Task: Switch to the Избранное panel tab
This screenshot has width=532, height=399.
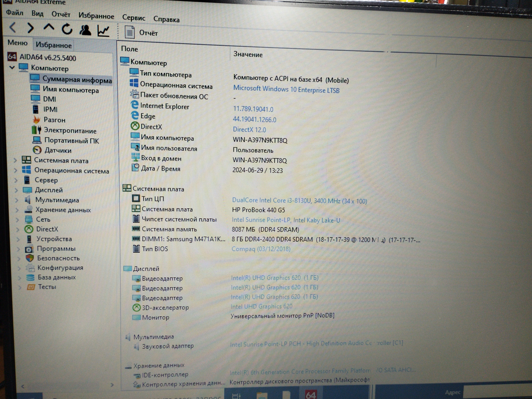Action: [53, 45]
